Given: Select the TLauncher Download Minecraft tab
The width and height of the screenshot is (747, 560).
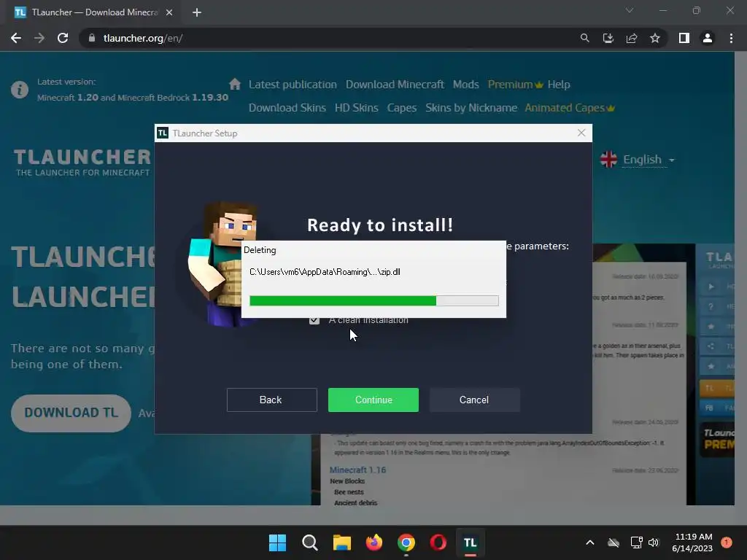Looking at the screenshot, I should click(x=94, y=12).
